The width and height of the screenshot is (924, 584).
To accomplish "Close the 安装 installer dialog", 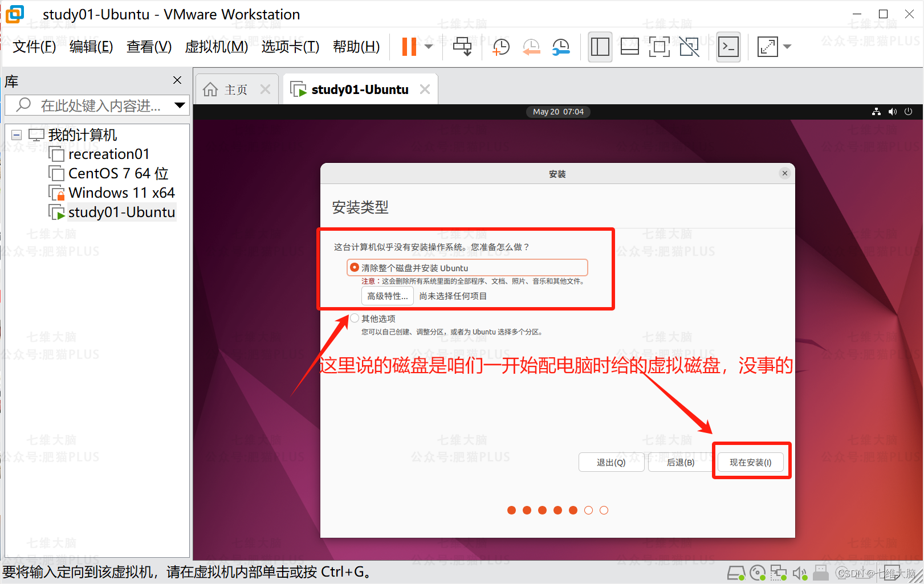I will [785, 173].
